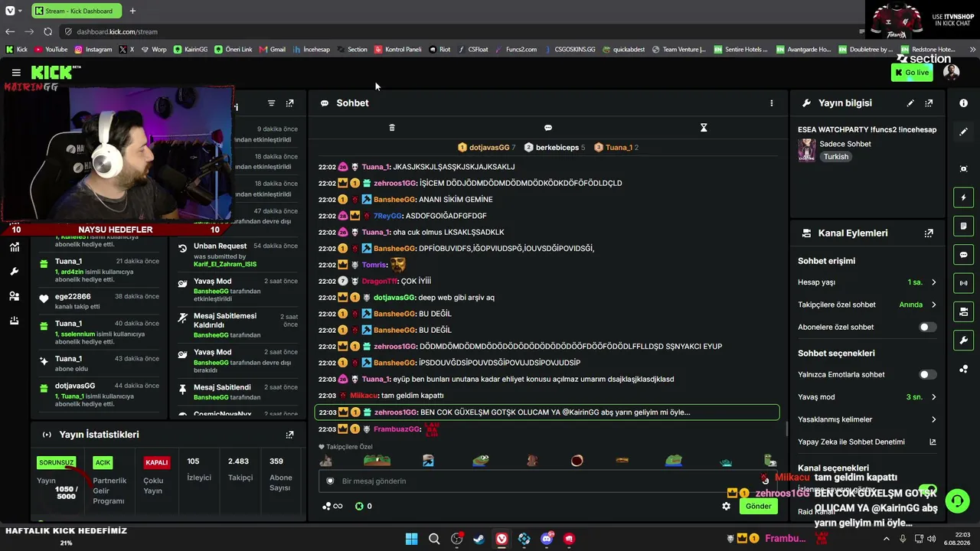Open YouTube bookmark

tap(51, 50)
